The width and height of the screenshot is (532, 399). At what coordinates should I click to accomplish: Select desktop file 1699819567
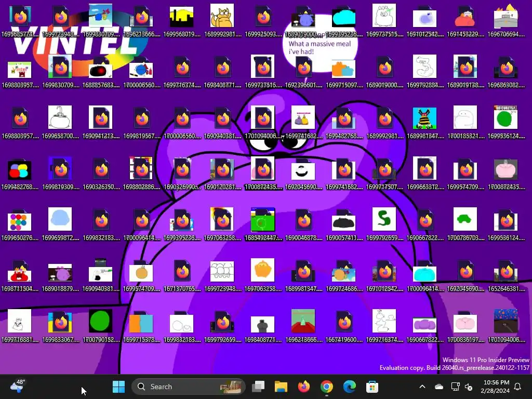[x=141, y=122]
